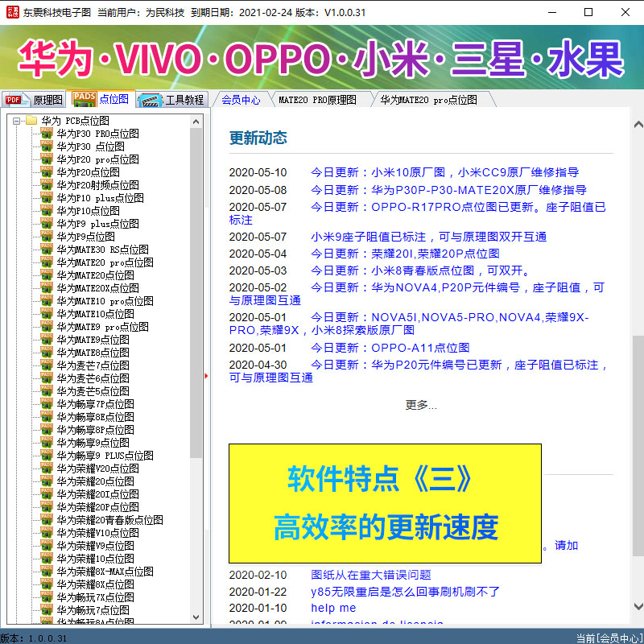Image resolution: width=644 pixels, height=644 pixels.
Task: Click the PCB icon beside 华为荣耀8X-MAX点位图
Action: pyautogui.click(x=47, y=571)
